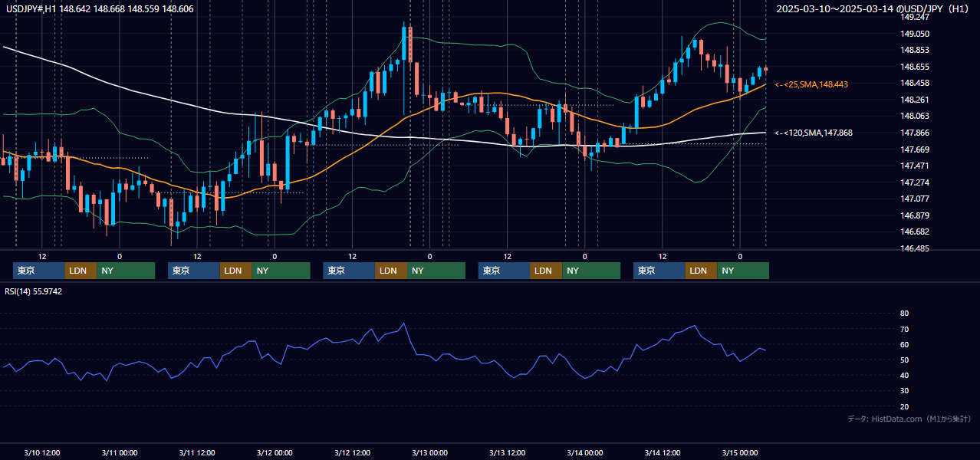Image resolution: width=980 pixels, height=460 pixels.
Task: Select the leftmost LDN session block
Action: [81, 271]
